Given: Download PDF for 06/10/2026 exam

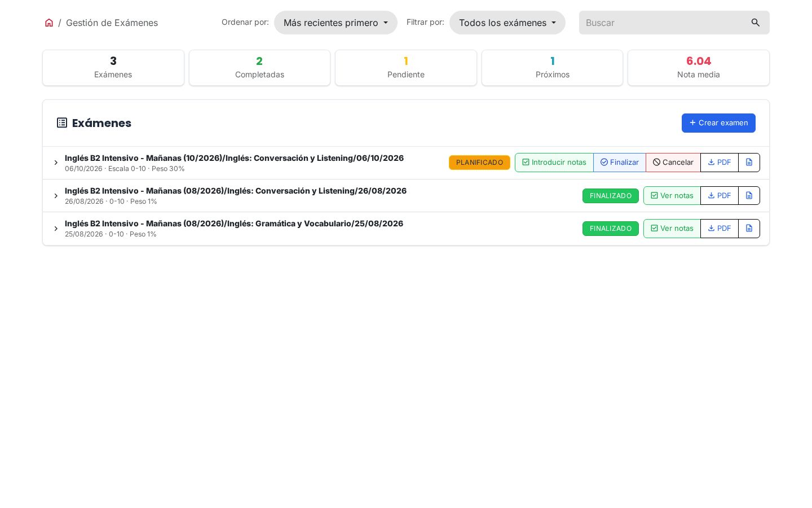Looking at the screenshot, I should 720,163.
